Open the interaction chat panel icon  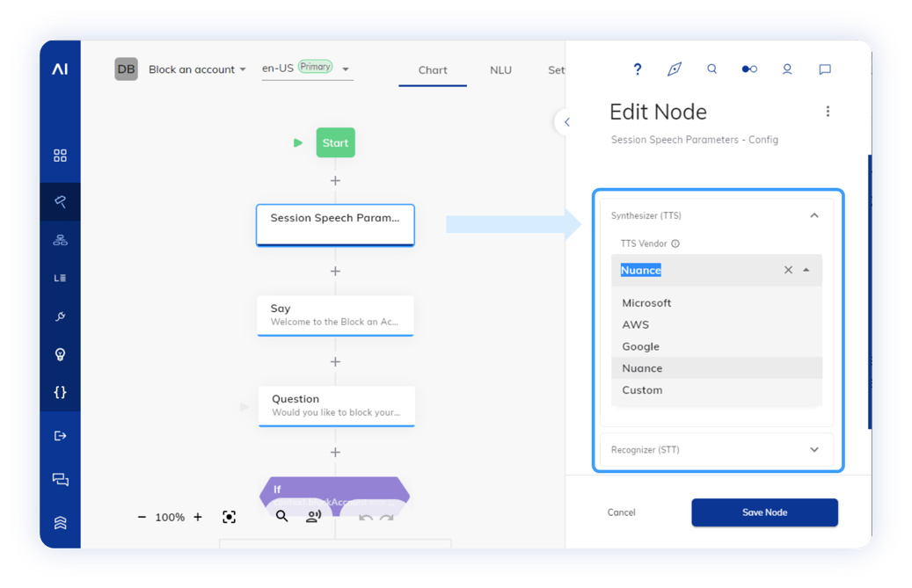(825, 69)
